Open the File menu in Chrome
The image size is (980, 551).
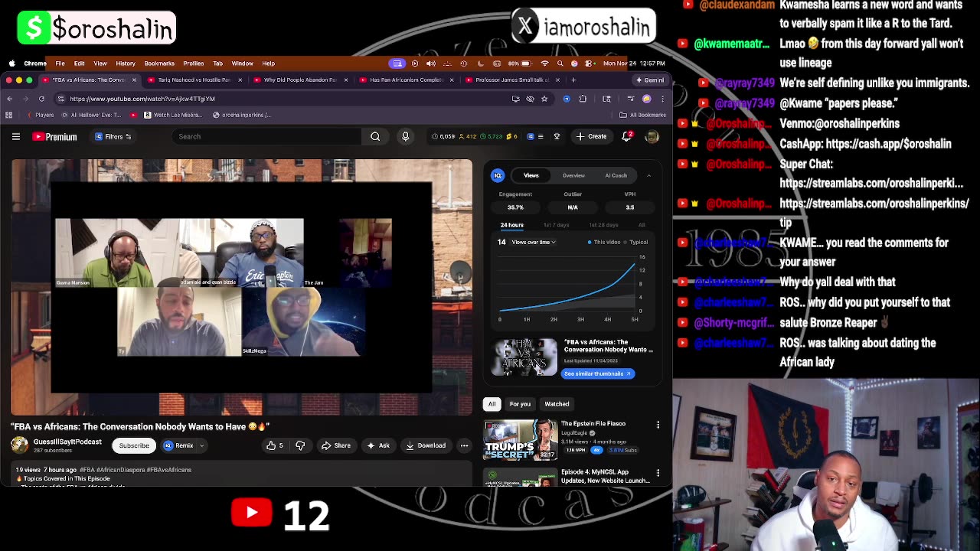(x=60, y=64)
